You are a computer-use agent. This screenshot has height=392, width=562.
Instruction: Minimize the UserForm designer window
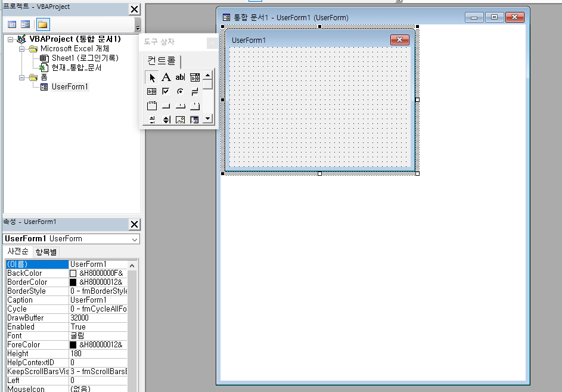(x=474, y=17)
